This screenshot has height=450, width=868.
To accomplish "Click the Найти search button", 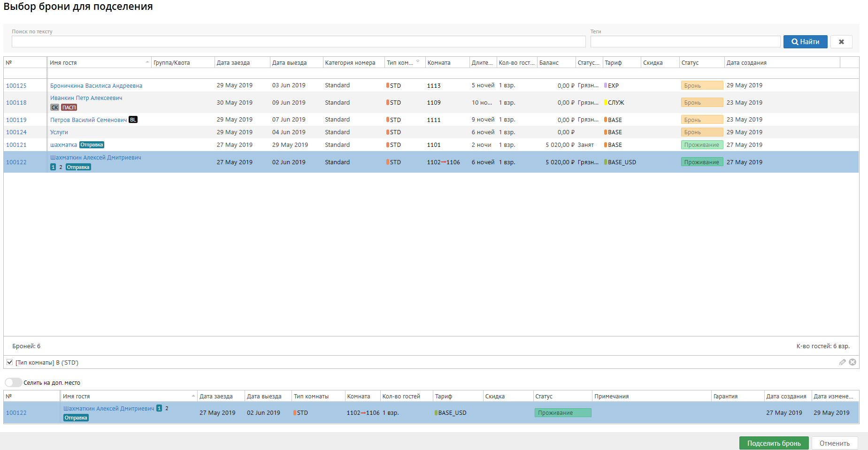I will 805,42.
